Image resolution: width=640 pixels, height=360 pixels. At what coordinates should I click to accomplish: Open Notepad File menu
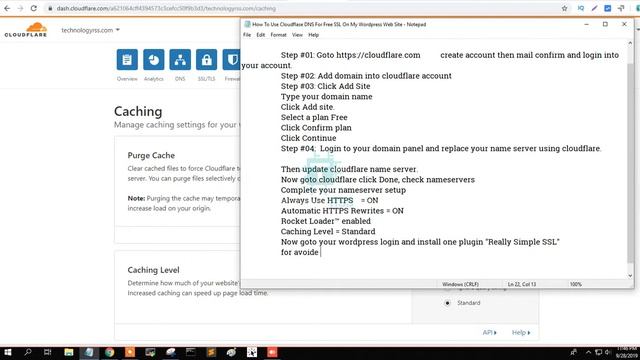tap(247, 35)
